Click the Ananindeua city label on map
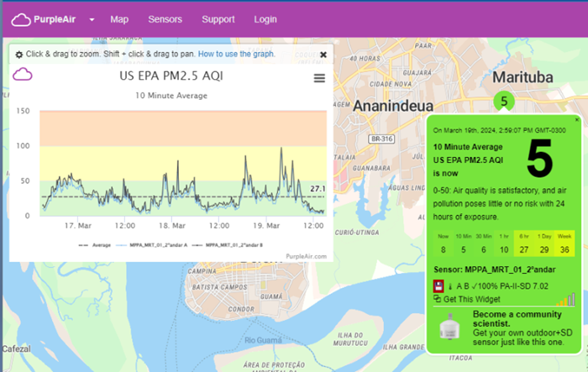588x372 pixels. (393, 106)
